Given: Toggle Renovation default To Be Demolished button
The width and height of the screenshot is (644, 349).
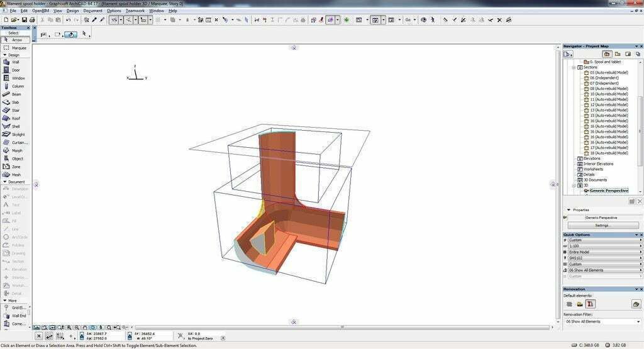Looking at the screenshot, I should 579,304.
